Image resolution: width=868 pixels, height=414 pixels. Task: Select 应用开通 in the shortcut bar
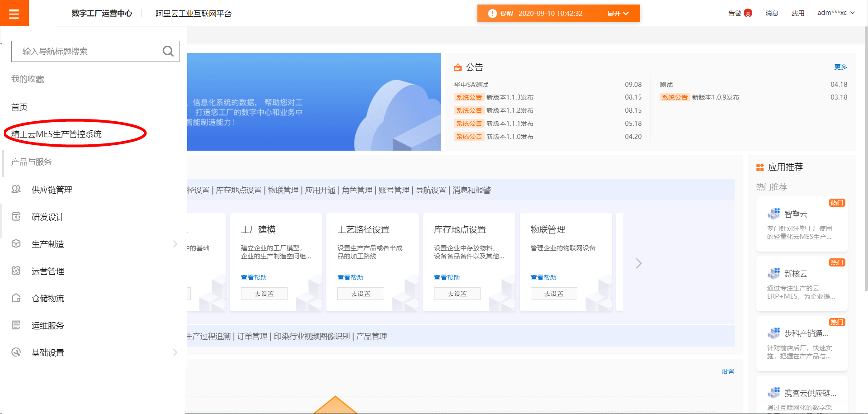point(320,190)
